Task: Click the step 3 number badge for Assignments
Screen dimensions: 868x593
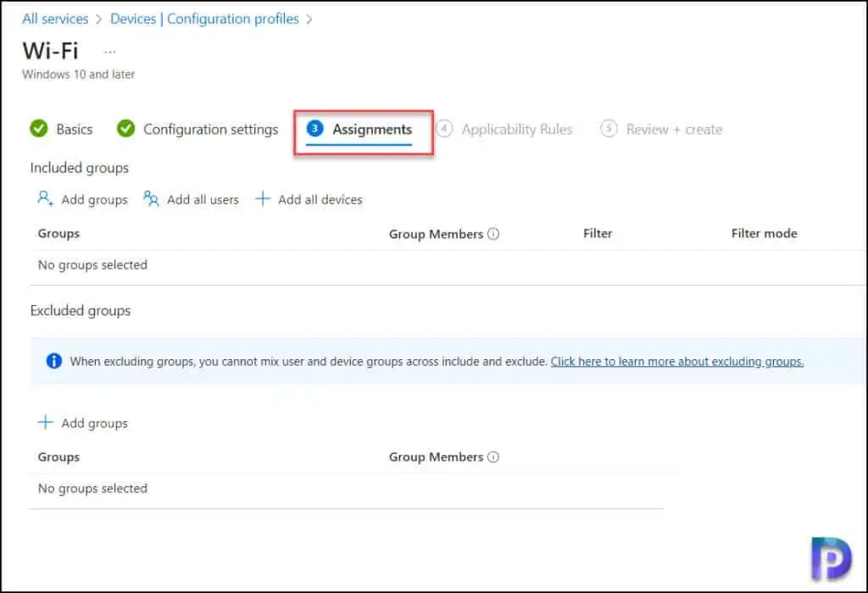Action: point(314,128)
